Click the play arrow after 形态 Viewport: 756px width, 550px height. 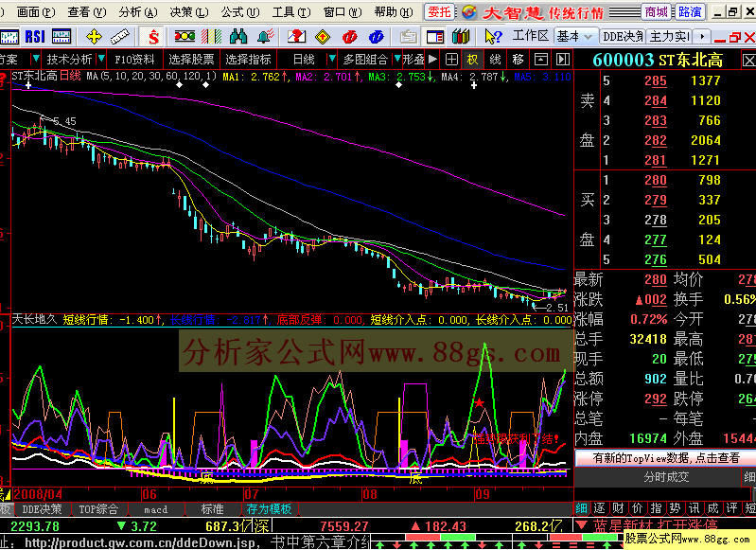432,60
